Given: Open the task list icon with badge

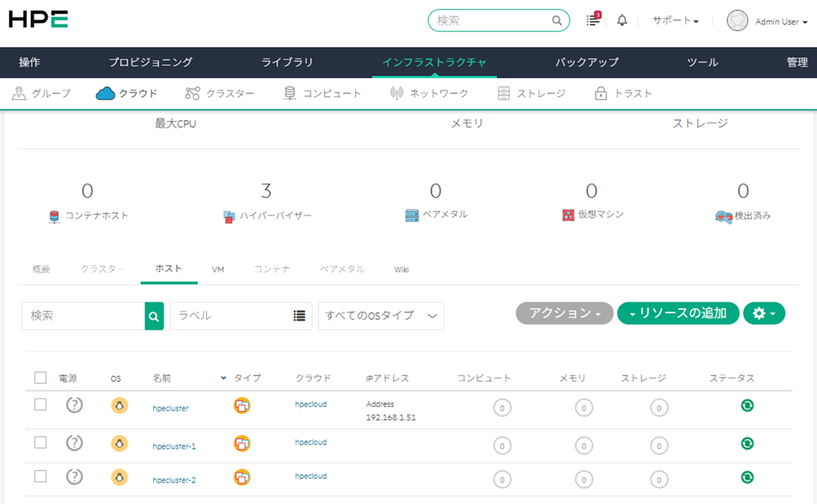Looking at the screenshot, I should (x=593, y=20).
